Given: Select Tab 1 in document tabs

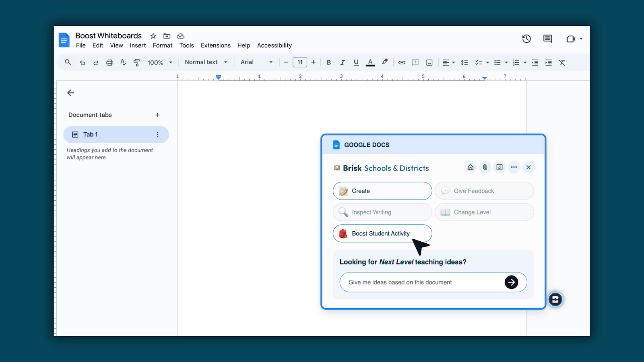Looking at the screenshot, I should pos(116,134).
